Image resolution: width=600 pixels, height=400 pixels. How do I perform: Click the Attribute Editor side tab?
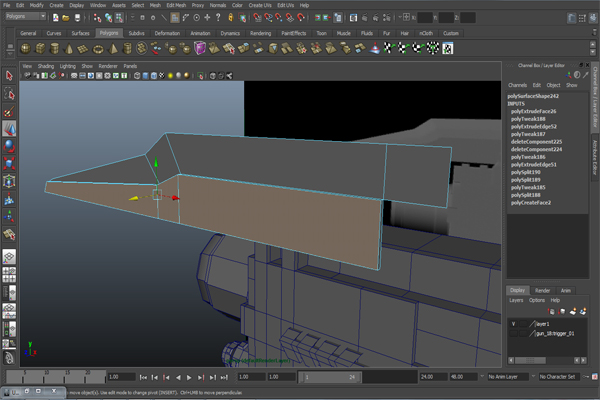[595, 156]
